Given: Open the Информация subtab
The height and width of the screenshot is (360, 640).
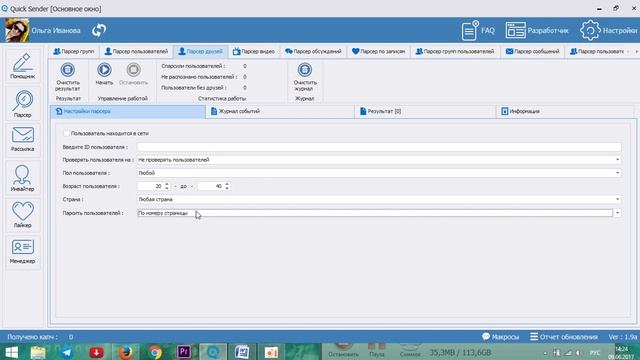Looking at the screenshot, I should pos(565,111).
